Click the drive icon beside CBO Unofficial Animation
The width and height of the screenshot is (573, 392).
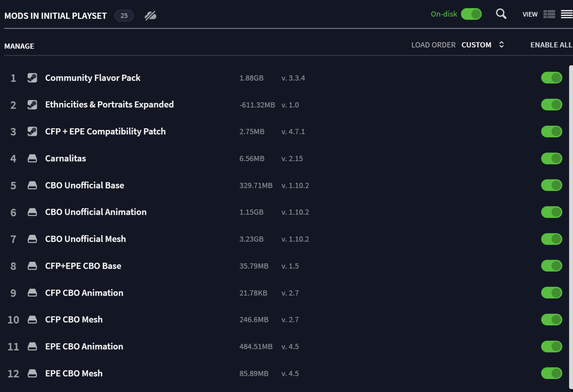(32, 212)
